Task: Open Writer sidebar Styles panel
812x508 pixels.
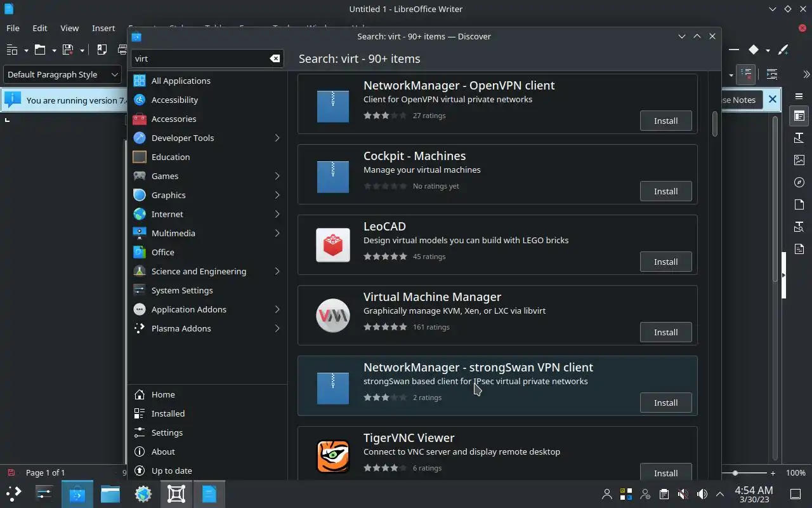Action: (x=799, y=138)
